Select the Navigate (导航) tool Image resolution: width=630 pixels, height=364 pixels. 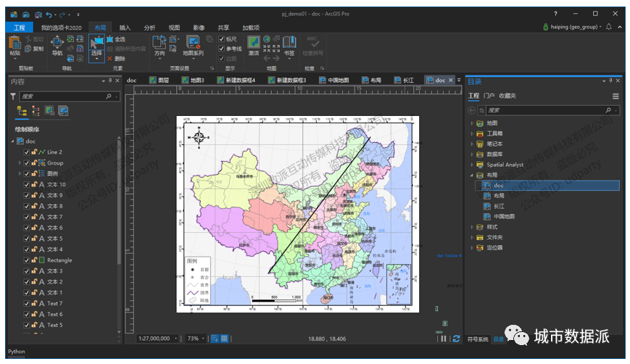pyautogui.click(x=57, y=46)
